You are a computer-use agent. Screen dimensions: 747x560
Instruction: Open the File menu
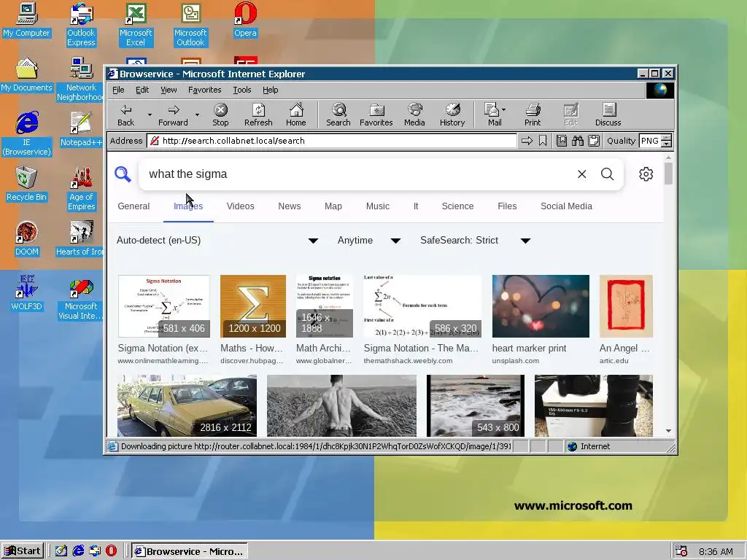pos(118,90)
